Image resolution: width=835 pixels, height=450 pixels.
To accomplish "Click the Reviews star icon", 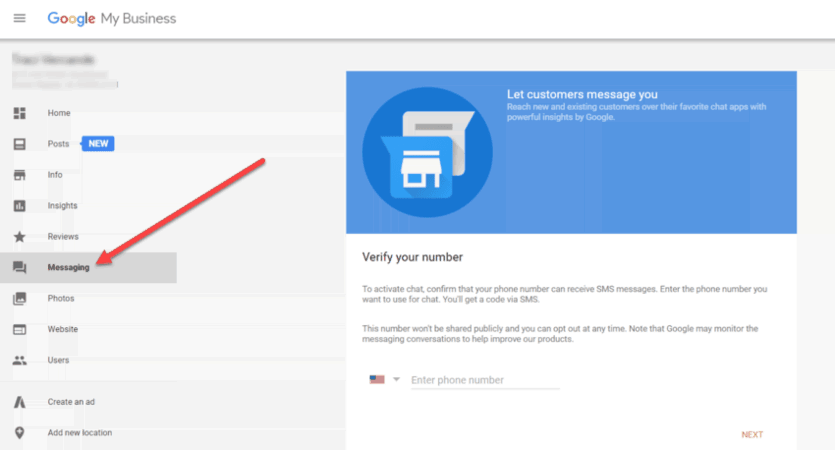I will coord(19,237).
